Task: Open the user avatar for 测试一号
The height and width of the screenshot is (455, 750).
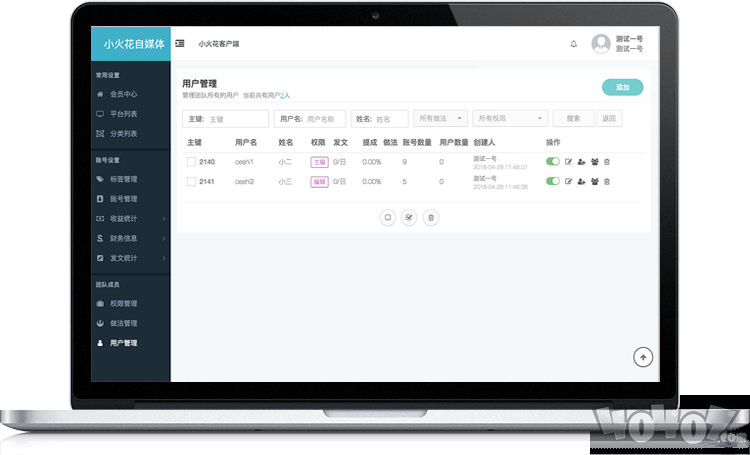Action: tap(601, 44)
